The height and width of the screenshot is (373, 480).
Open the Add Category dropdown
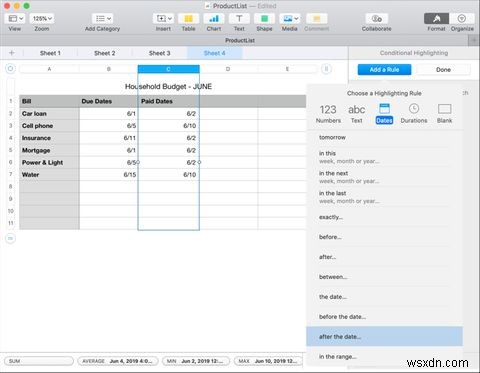point(102,19)
